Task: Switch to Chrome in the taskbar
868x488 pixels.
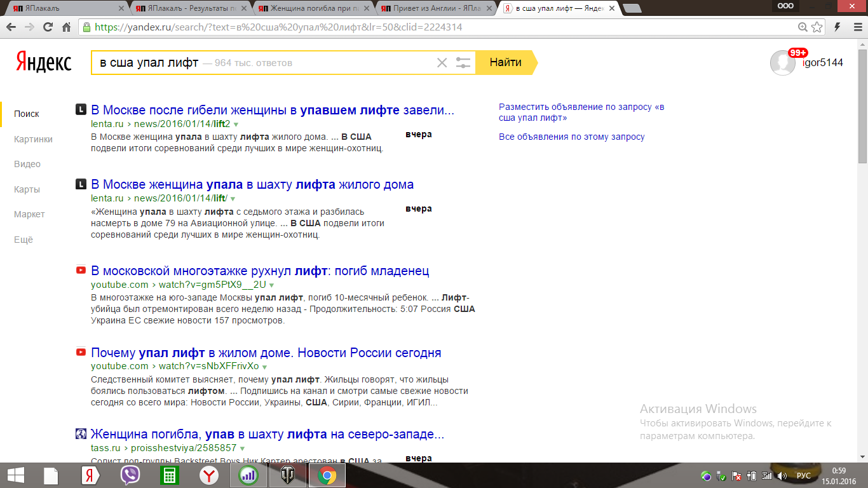Action: [327, 475]
